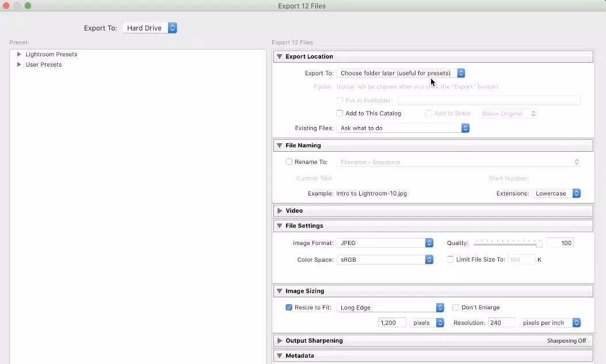The width and height of the screenshot is (606, 364).
Task: Expand the Lightroom Presets folder
Action: pyautogui.click(x=19, y=54)
